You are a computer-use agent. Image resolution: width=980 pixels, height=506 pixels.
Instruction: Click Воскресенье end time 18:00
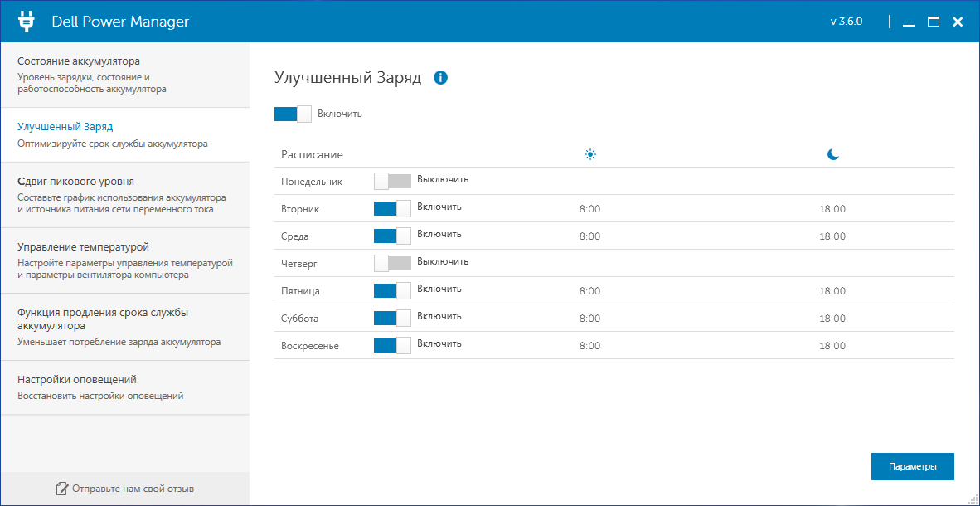pos(832,346)
